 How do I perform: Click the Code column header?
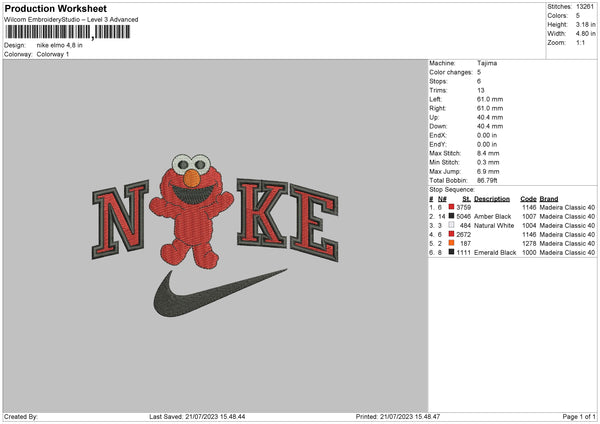click(528, 199)
